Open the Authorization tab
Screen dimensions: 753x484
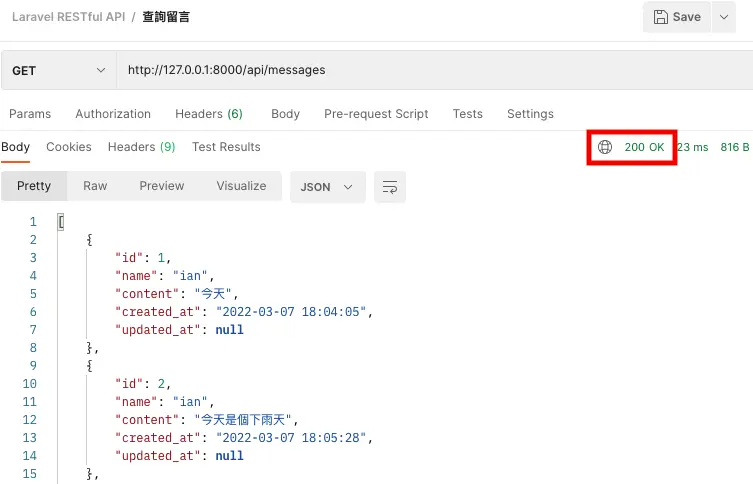[113, 114]
